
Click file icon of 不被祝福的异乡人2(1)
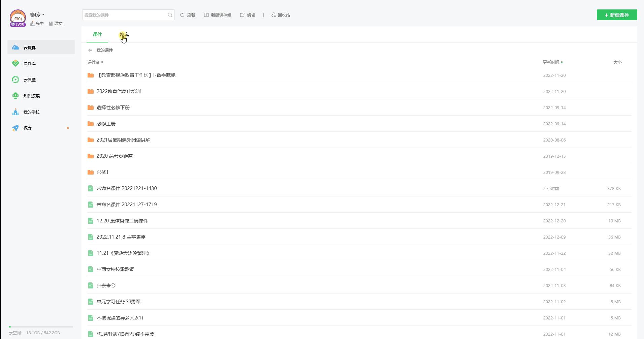tap(90, 318)
